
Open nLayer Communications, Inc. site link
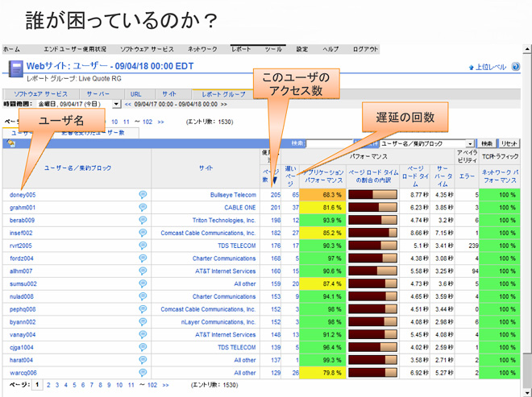coord(218,322)
